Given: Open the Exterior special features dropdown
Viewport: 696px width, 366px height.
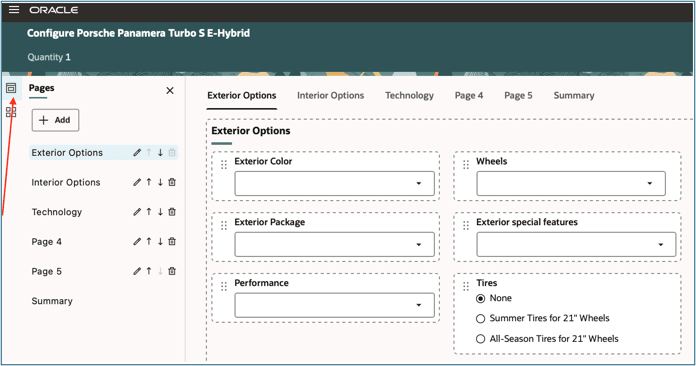Looking at the screenshot, I should point(576,244).
